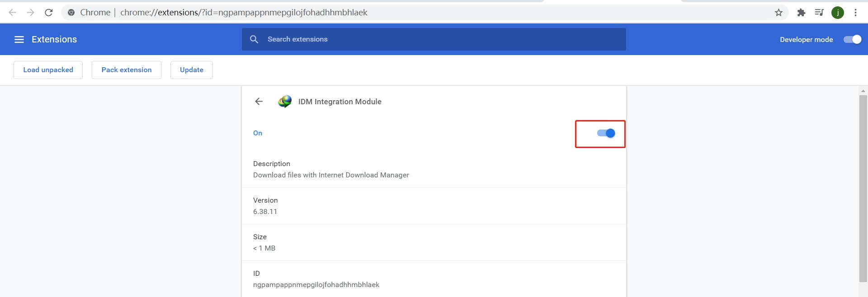Click the 'Developer mode' label

tap(806, 40)
